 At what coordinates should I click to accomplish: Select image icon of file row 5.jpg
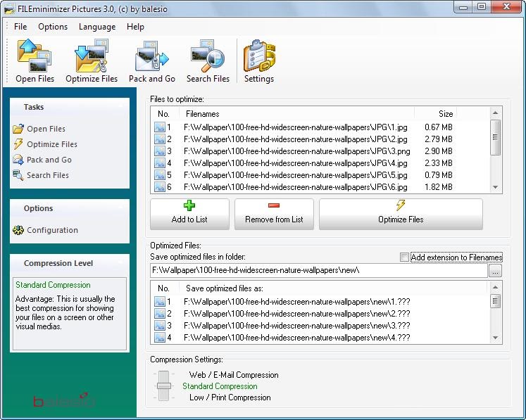click(160, 175)
